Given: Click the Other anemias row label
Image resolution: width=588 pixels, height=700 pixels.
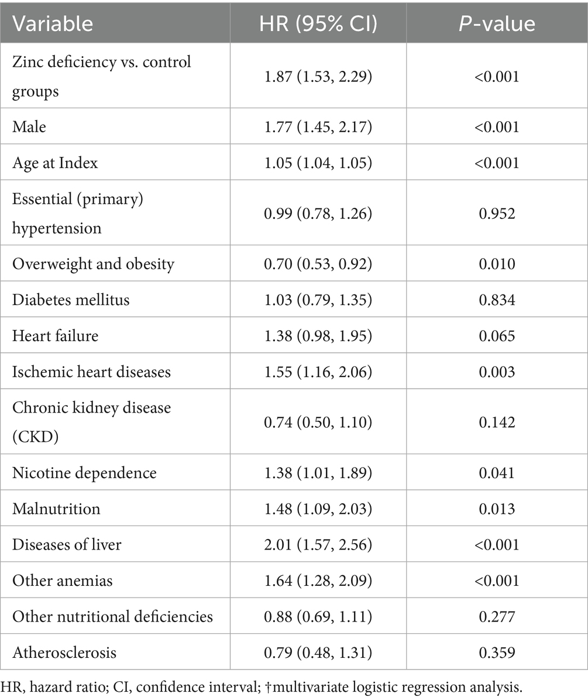Looking at the screenshot, I should [x=63, y=581].
